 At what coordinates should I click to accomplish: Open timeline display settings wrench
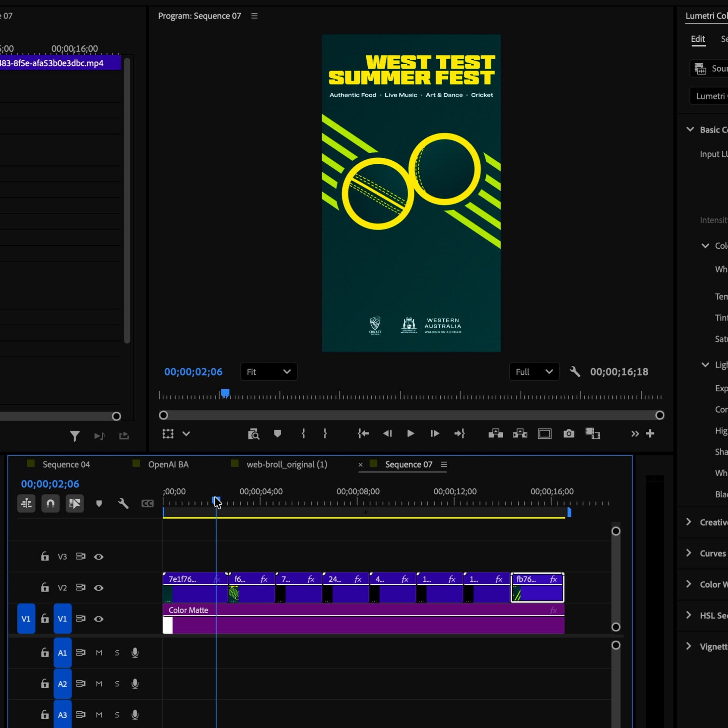click(123, 504)
